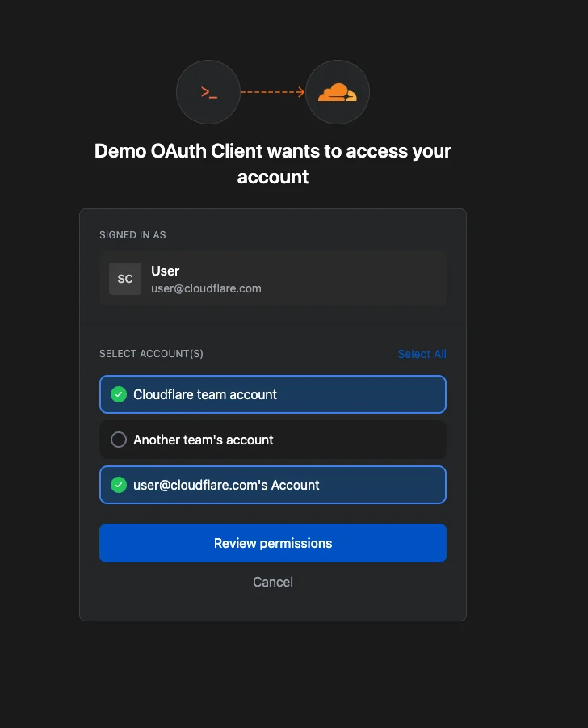This screenshot has height=728, width=588.
Task: Click the Demo OAuth Client heading
Action: [273, 164]
